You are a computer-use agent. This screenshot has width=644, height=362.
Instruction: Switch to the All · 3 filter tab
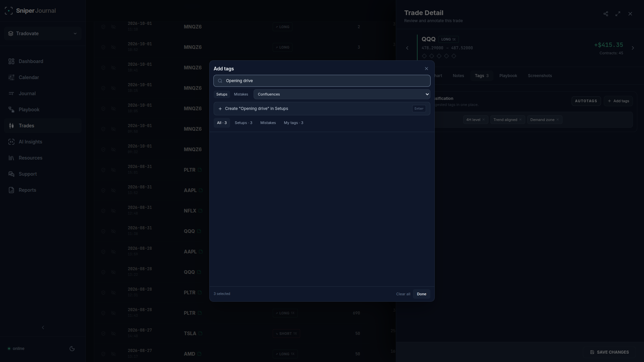pyautogui.click(x=222, y=123)
